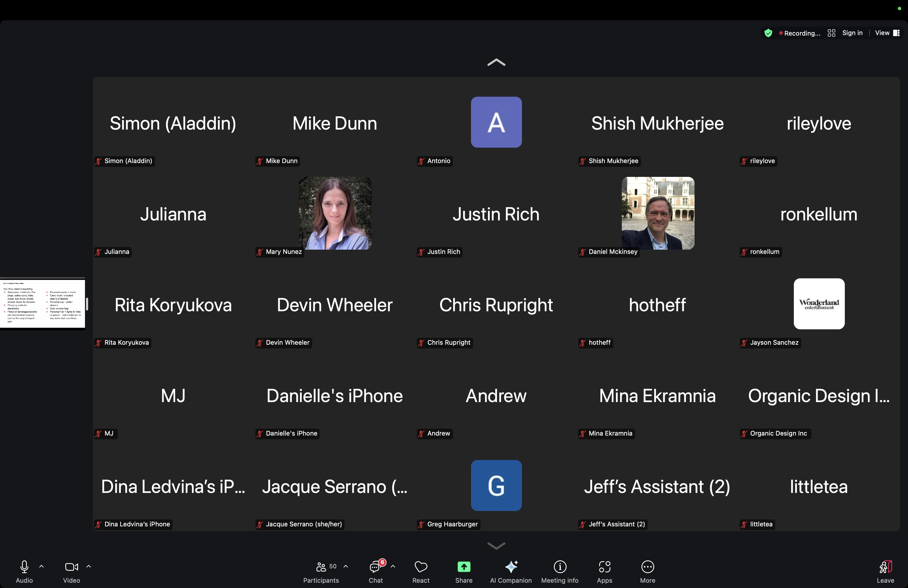This screenshot has height=588, width=908.
Task: Expand video options arrow next to camera
Action: (88, 566)
